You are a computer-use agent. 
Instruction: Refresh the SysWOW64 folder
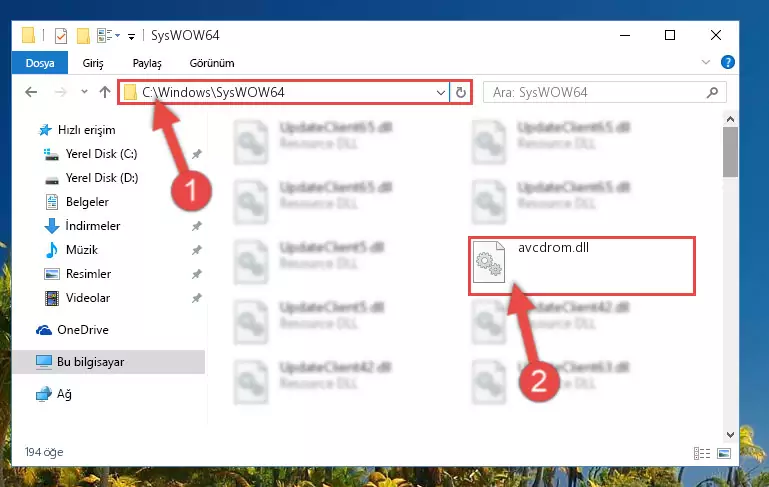461,92
